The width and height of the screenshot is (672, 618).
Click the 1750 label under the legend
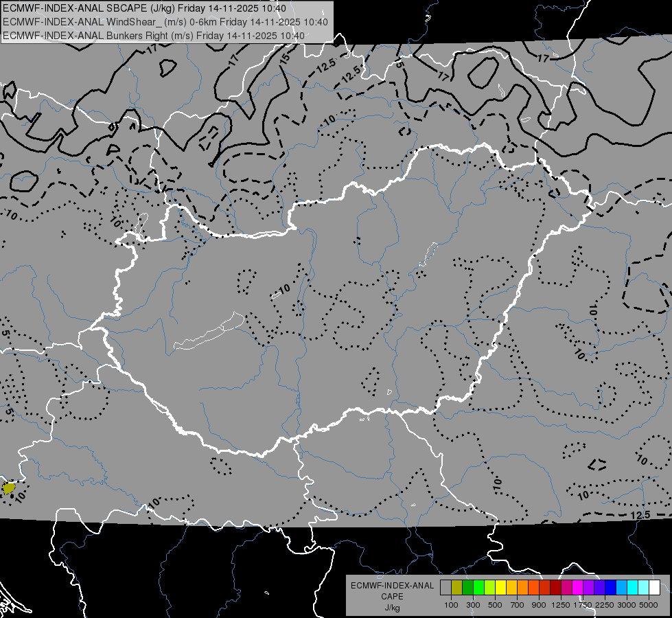[x=583, y=605]
